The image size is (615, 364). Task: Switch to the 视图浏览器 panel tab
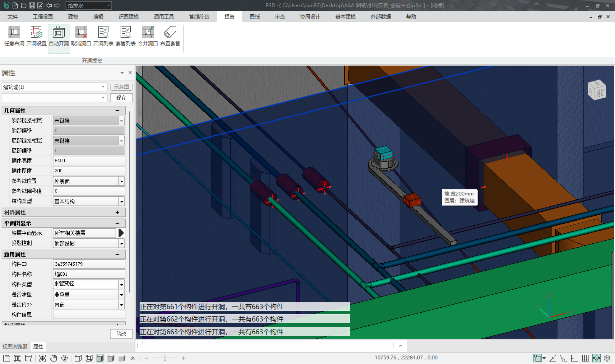15,346
